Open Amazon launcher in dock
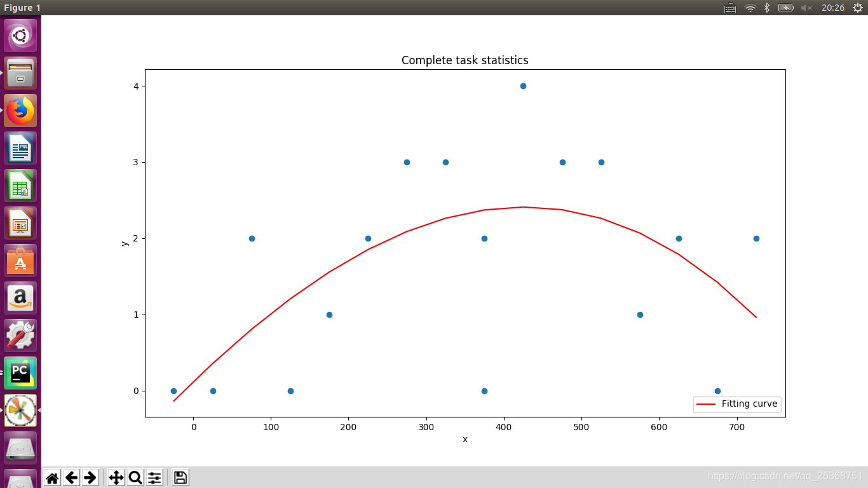Image resolution: width=868 pixels, height=488 pixels. (x=20, y=298)
